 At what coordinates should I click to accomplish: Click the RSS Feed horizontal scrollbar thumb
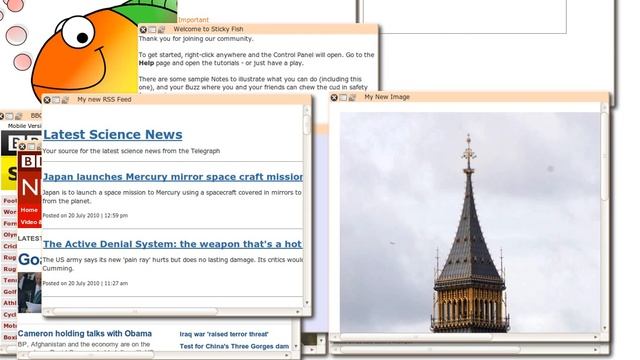point(135,311)
